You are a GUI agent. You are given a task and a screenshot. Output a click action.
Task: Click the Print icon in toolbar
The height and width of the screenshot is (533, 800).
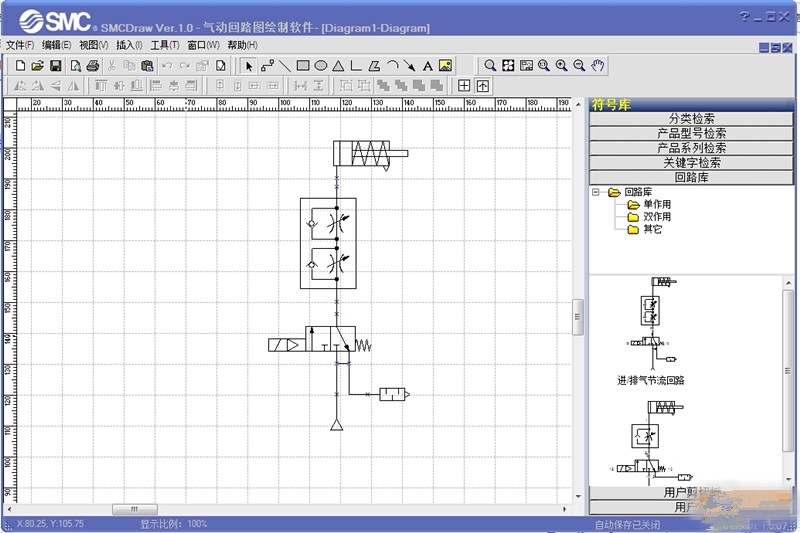(x=93, y=65)
